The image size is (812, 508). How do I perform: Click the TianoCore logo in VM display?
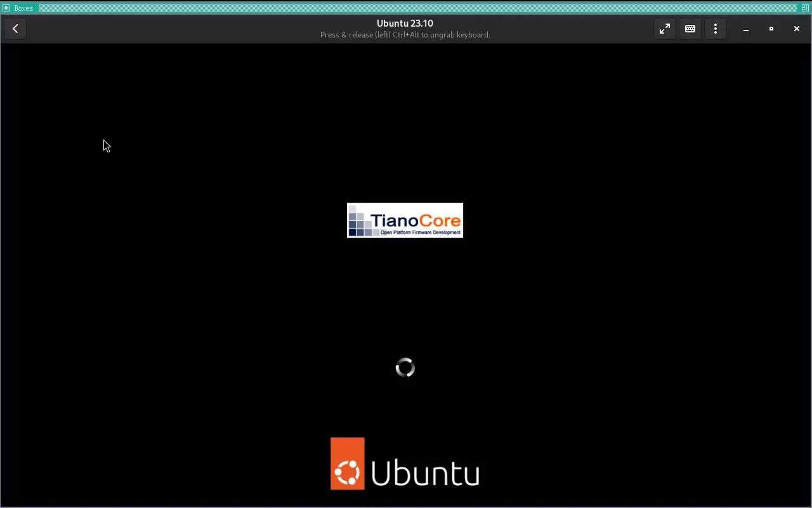(x=405, y=220)
